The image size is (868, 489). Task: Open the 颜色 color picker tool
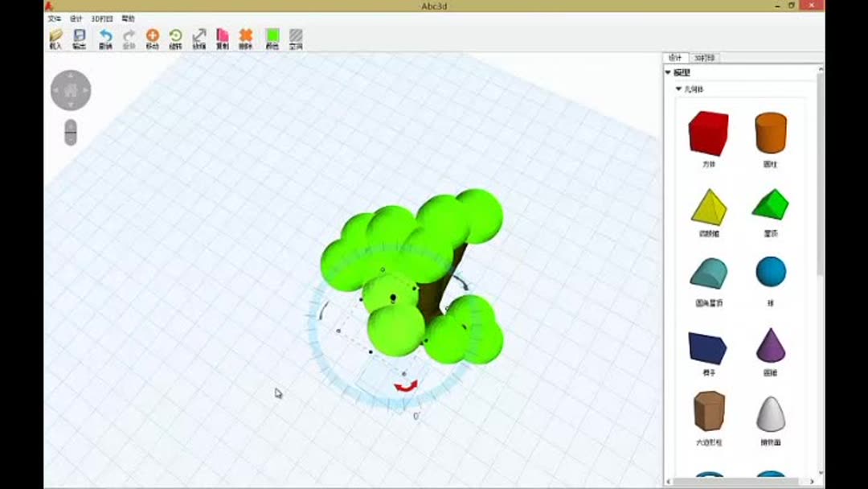click(272, 36)
